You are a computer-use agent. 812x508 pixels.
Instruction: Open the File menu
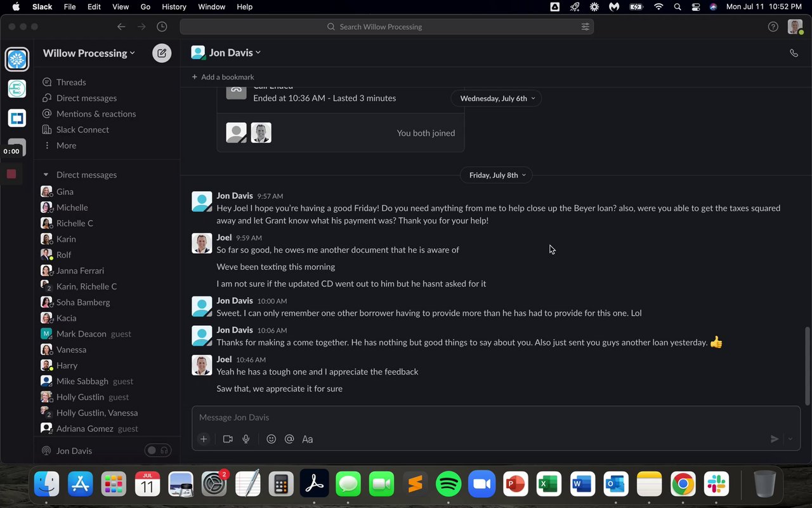tap(70, 7)
